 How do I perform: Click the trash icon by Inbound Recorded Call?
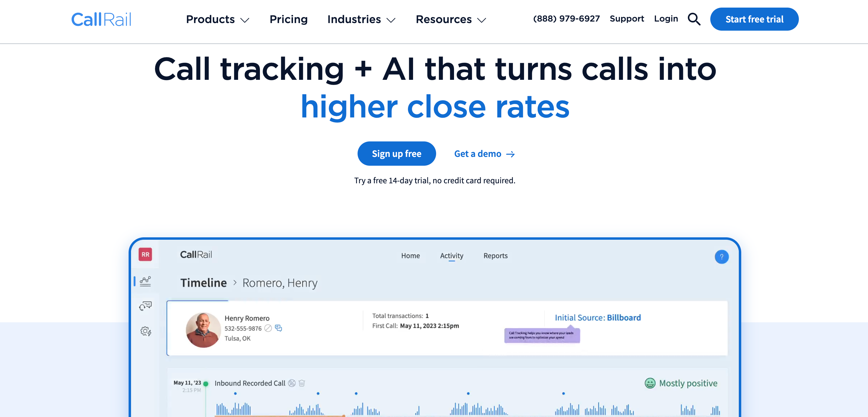[x=301, y=383]
